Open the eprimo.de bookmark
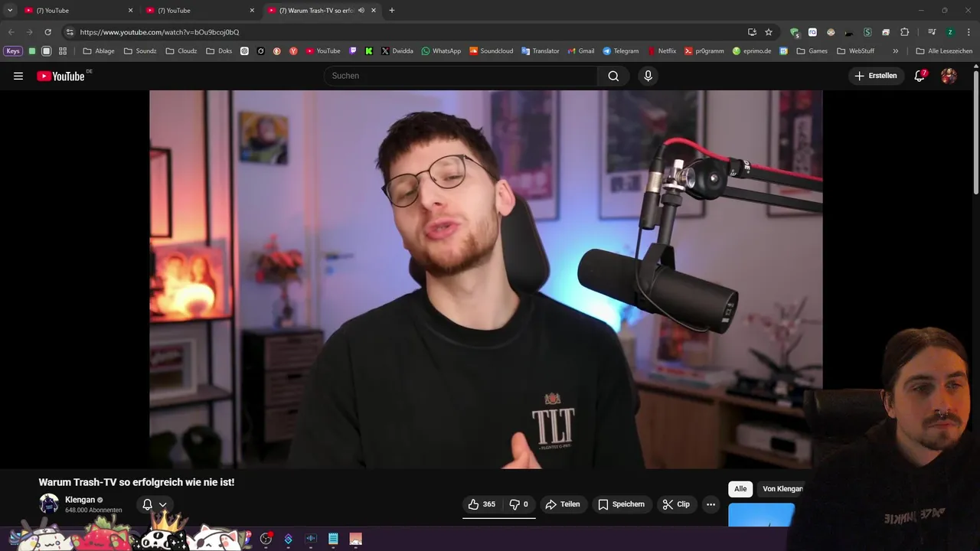The width and height of the screenshot is (980, 551). (x=752, y=51)
